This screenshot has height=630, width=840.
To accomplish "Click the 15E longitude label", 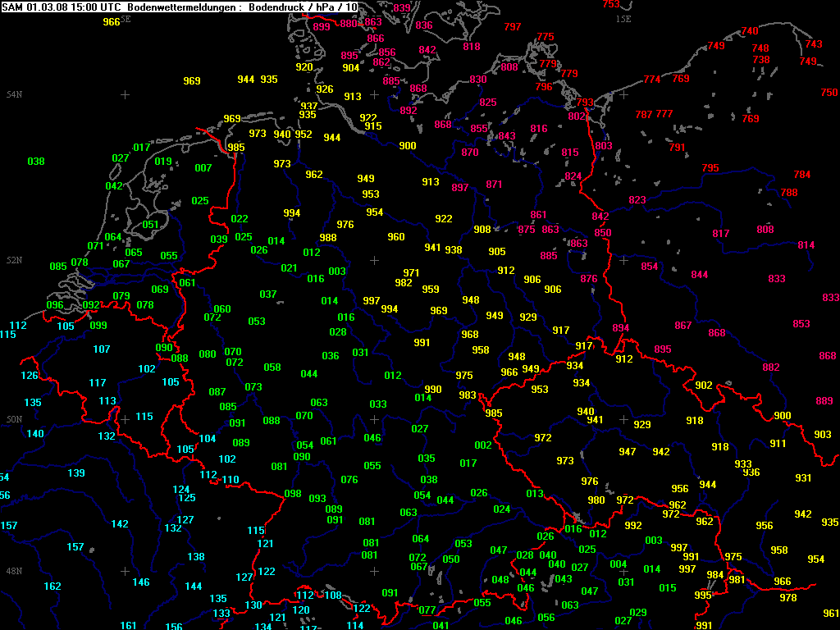I will pyautogui.click(x=624, y=18).
